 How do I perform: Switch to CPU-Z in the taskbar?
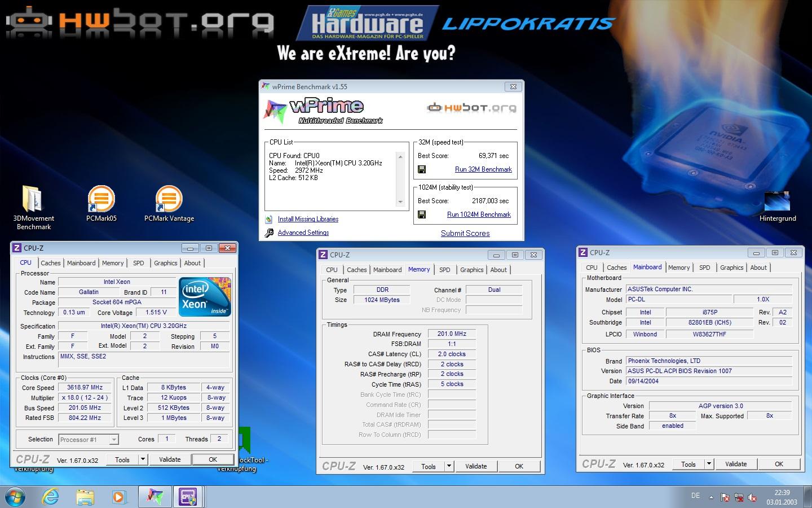[188, 497]
